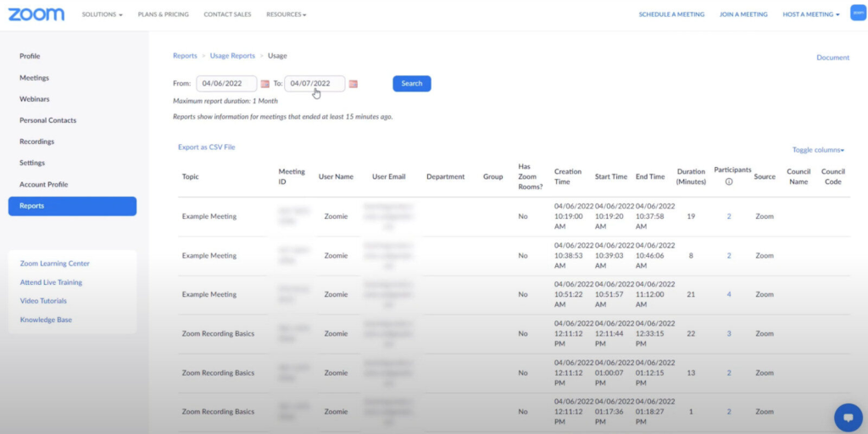Click the To date input field
The height and width of the screenshot is (434, 868).
[314, 84]
